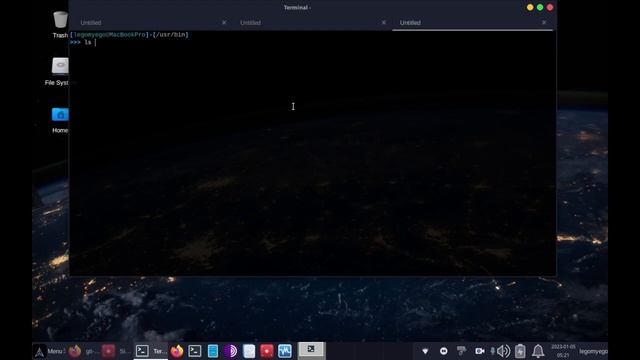The height and width of the screenshot is (360, 640).
Task: Open the network Wi-Fi tray icon
Action: pos(425,351)
